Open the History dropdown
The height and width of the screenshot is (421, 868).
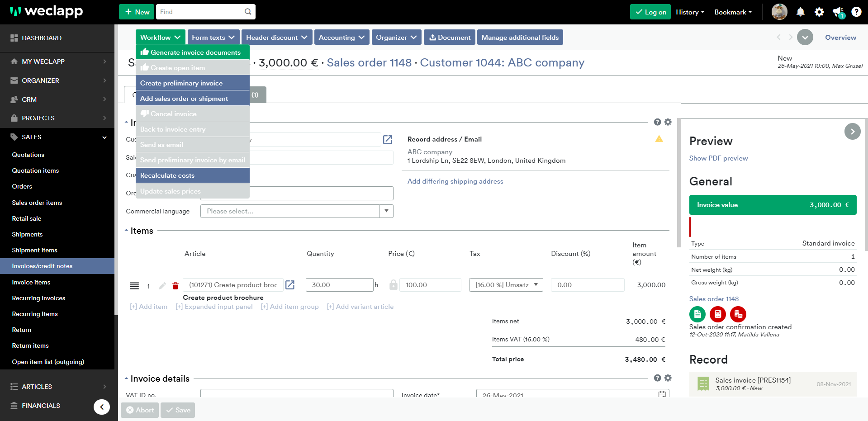(690, 12)
